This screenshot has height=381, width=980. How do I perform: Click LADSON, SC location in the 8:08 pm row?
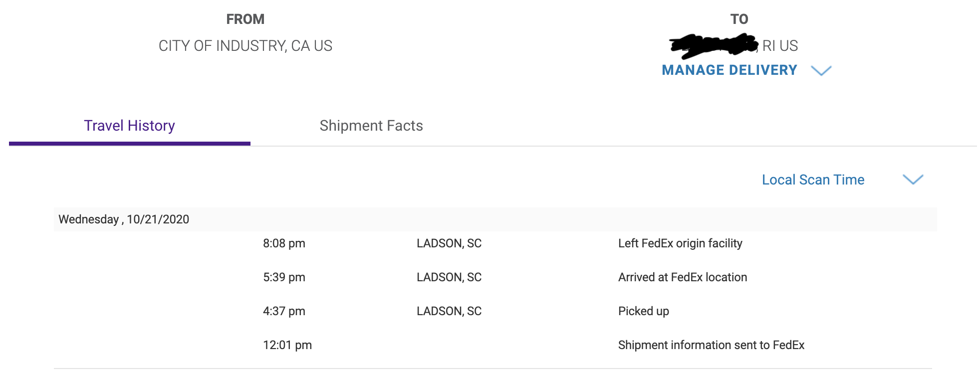click(x=449, y=243)
